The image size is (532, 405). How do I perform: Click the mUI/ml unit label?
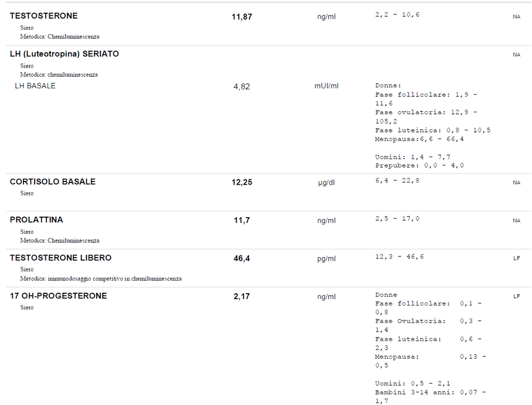326,86
